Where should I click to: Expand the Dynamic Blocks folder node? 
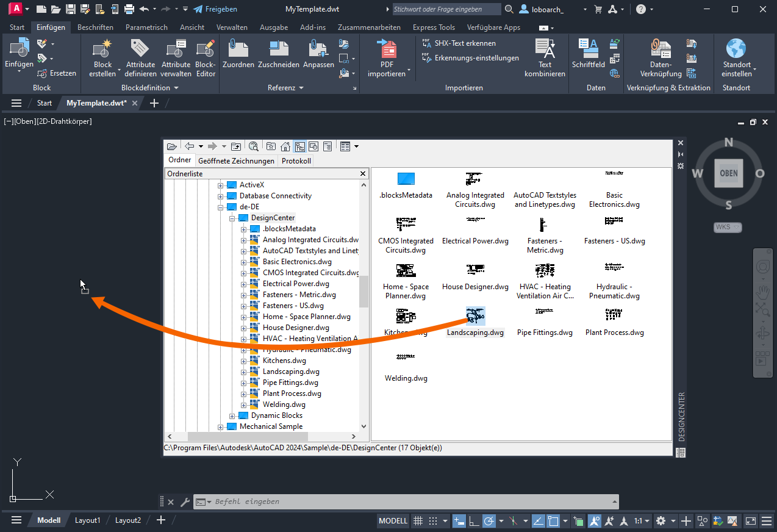[x=232, y=415]
